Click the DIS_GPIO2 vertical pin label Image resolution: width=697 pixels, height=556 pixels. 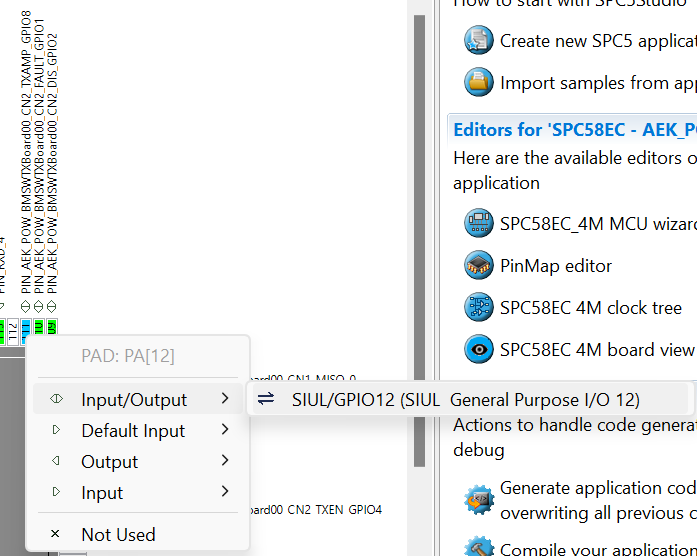click(52, 164)
